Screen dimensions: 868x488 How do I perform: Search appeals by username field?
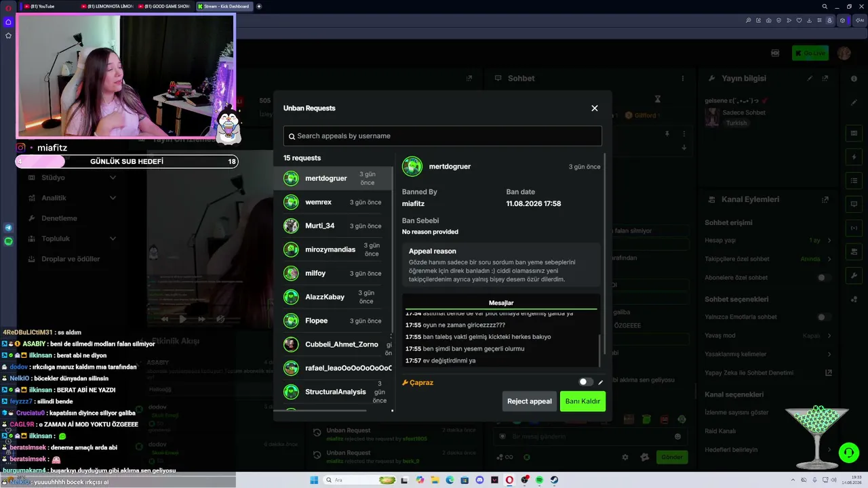(x=443, y=136)
